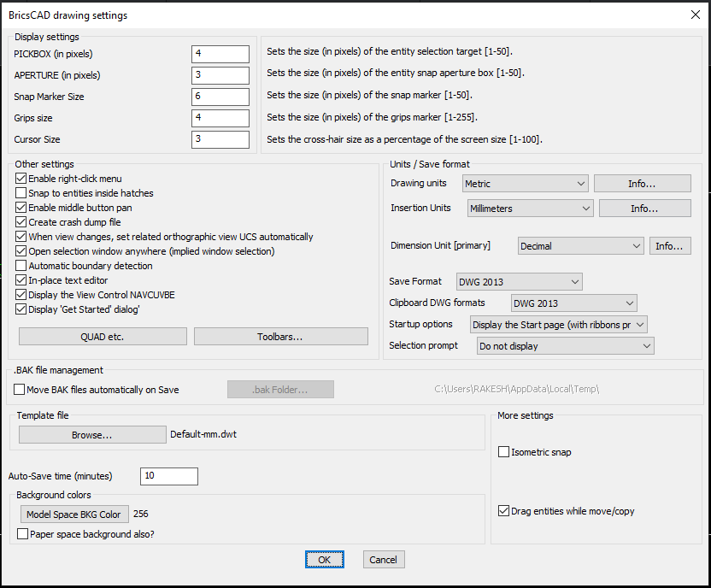Screen dimensions: 711x588
Task: Enable Paper space background also checkbox
Action: pos(23,534)
